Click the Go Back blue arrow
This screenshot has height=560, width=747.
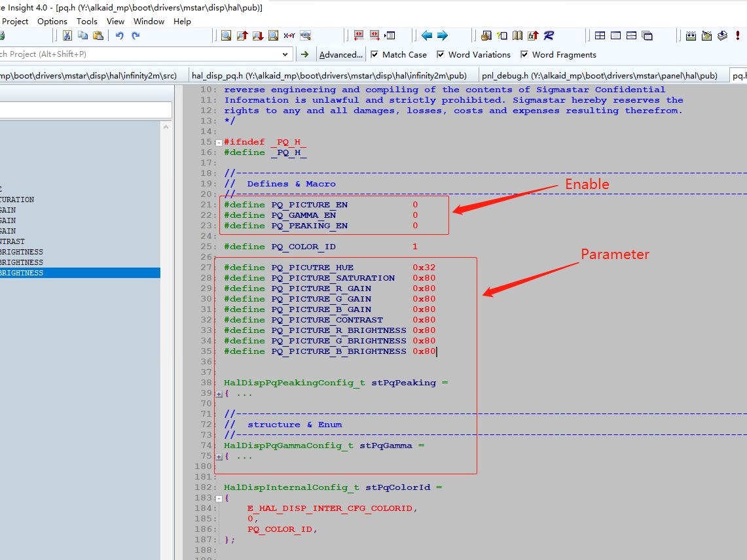(427, 35)
